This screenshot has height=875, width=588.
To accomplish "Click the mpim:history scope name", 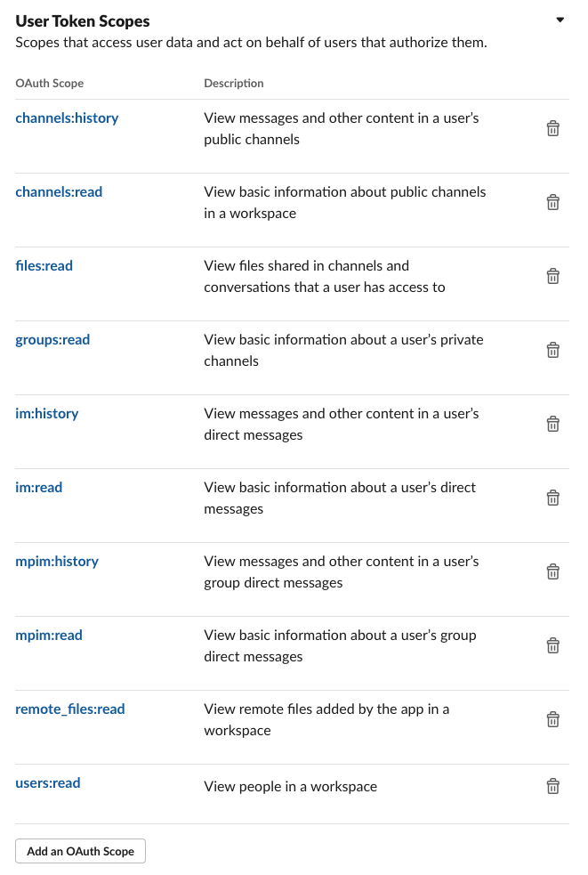I will pos(56,561).
